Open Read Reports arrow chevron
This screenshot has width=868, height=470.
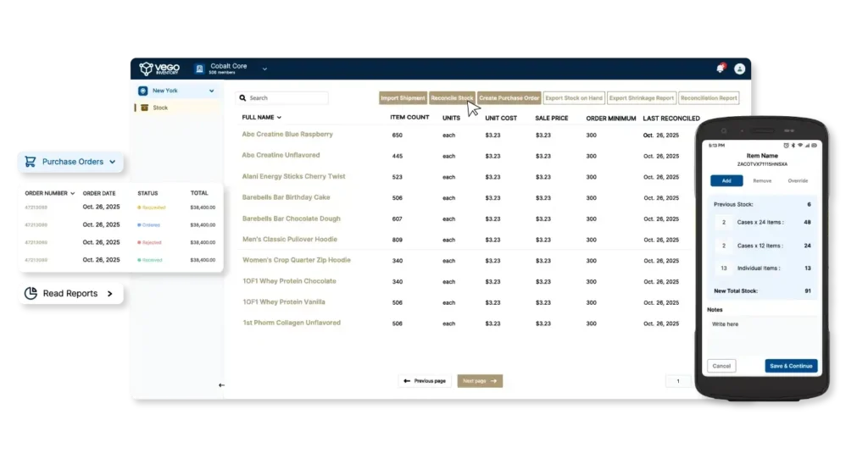click(x=109, y=294)
